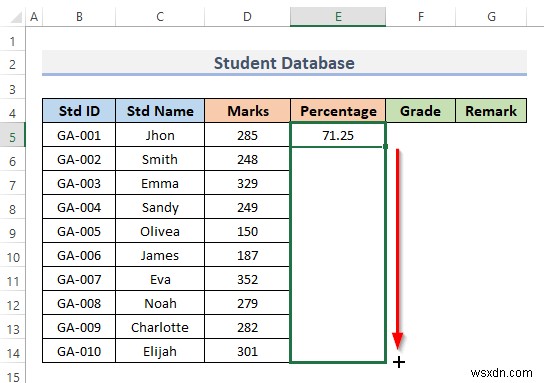Click the Select All corner triangle

click(x=16, y=17)
